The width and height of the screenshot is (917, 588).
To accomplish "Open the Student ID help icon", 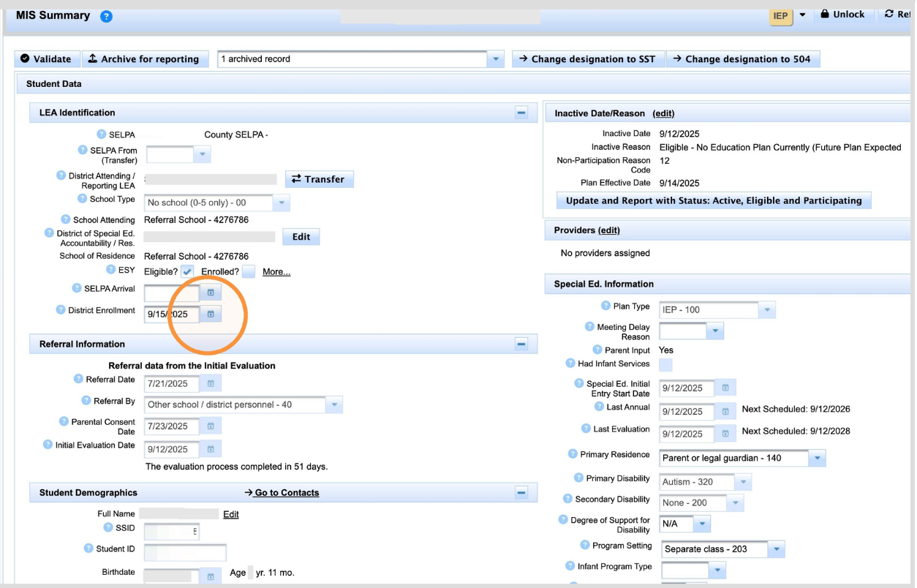I will [88, 549].
